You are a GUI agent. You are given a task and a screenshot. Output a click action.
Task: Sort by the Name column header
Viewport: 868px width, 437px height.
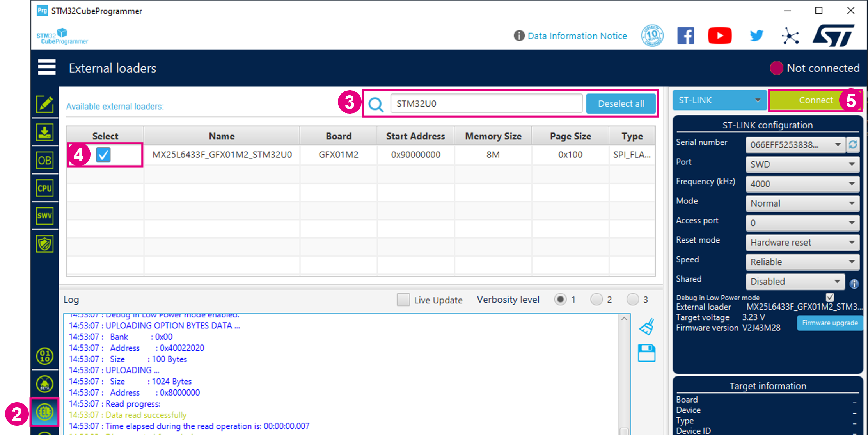point(222,136)
